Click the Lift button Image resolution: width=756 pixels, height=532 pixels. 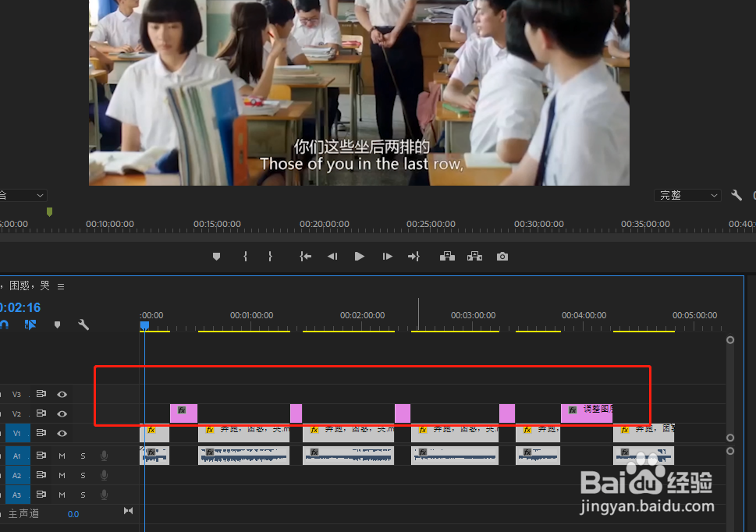pyautogui.click(x=447, y=257)
